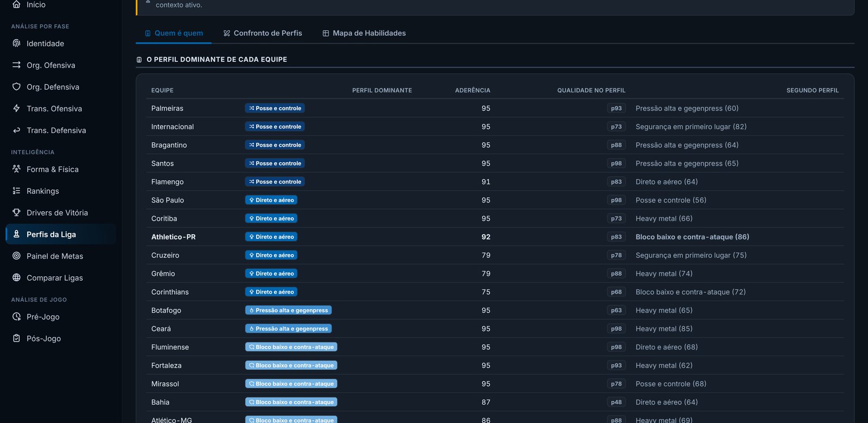Click the Aderência column header
Image resolution: width=868 pixels, height=423 pixels.
click(473, 90)
